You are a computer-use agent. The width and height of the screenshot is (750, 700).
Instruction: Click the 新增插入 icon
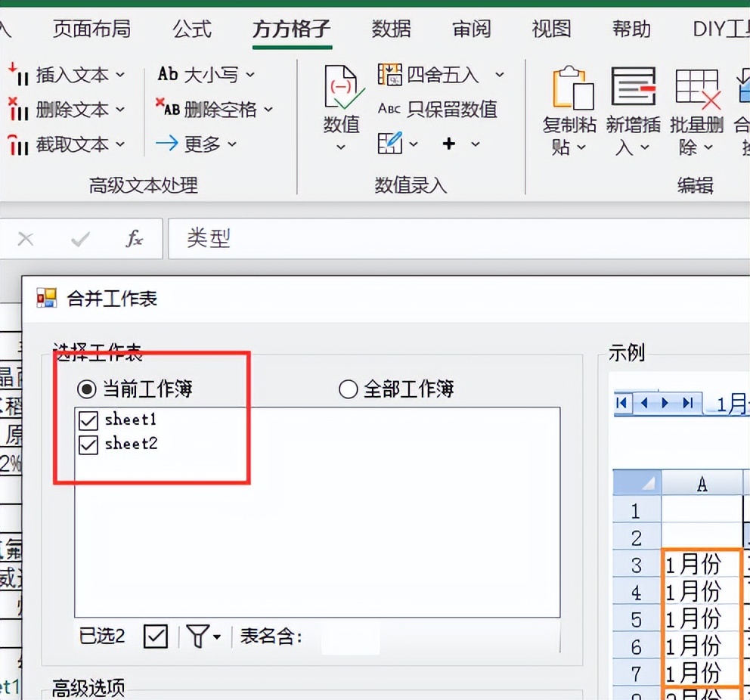point(633,87)
